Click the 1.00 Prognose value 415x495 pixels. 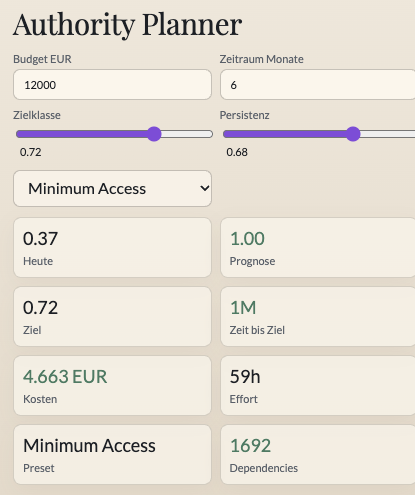247,239
